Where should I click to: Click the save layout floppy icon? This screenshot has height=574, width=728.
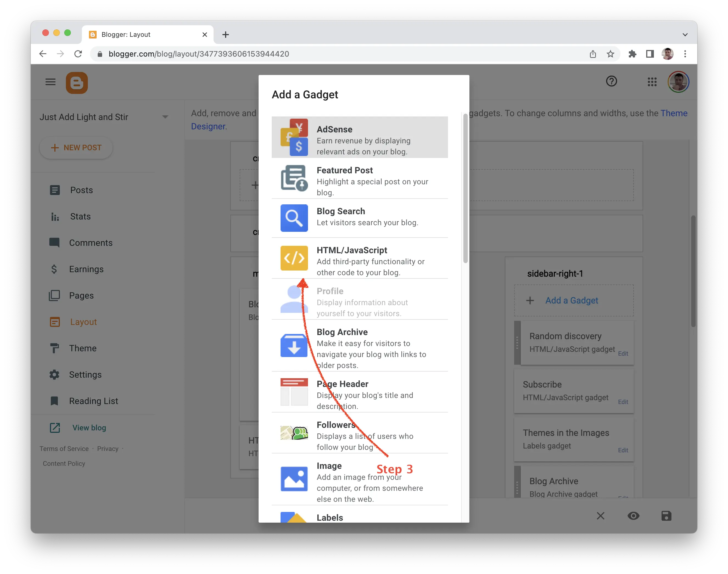click(666, 516)
